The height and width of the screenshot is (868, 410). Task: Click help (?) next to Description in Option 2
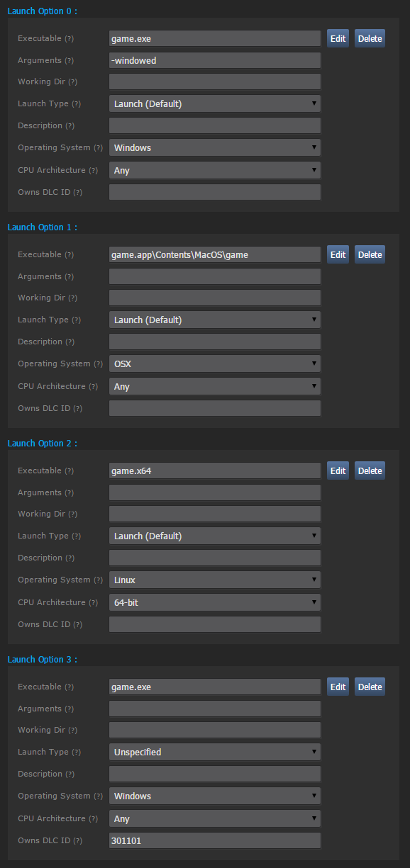tap(70, 558)
